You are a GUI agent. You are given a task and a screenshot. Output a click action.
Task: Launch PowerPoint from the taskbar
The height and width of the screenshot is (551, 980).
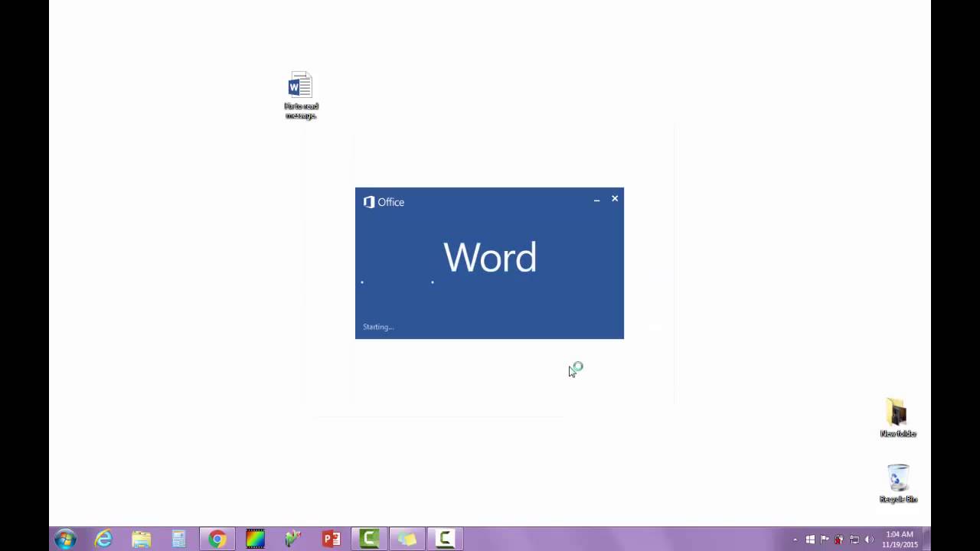coord(332,540)
